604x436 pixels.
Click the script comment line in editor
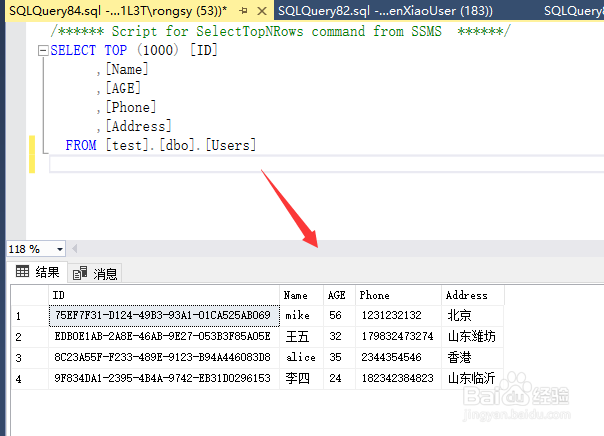coord(280,31)
